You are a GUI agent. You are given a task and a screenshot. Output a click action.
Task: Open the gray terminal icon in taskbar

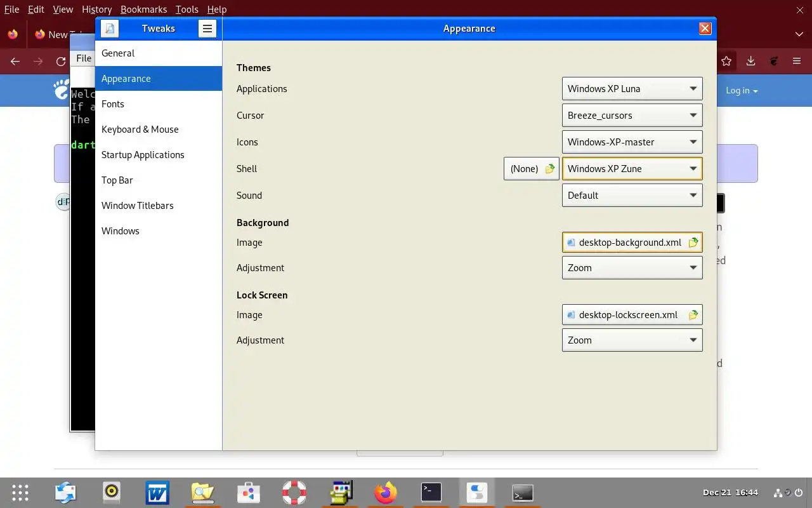click(523, 493)
